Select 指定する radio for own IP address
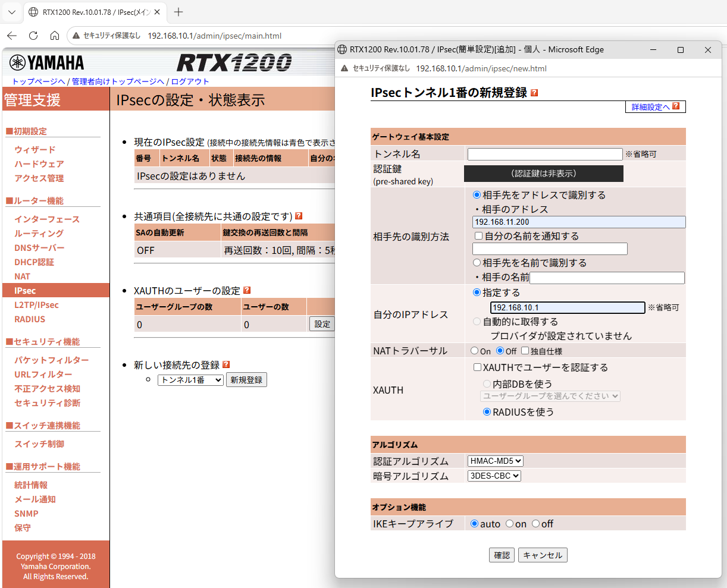Image resolution: width=727 pixels, height=588 pixels. [477, 292]
